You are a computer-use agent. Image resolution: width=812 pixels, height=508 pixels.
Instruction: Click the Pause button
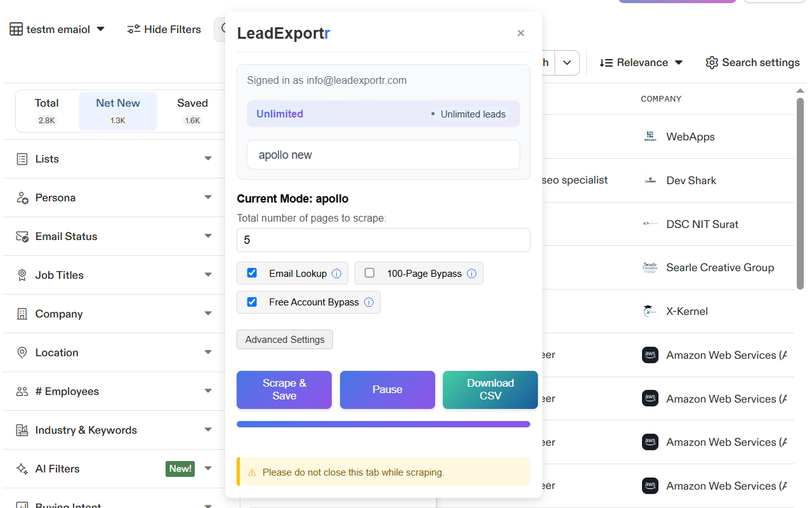coord(388,390)
